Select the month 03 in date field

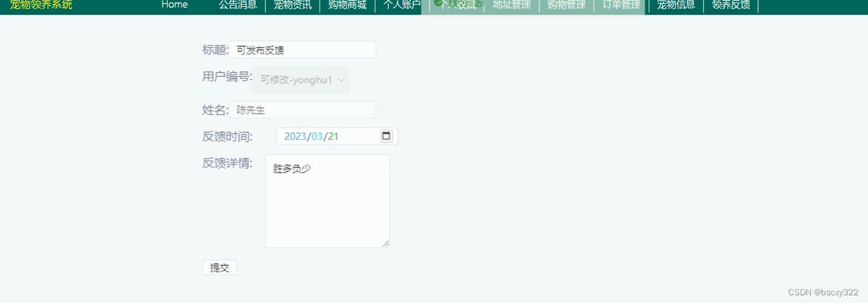[317, 136]
